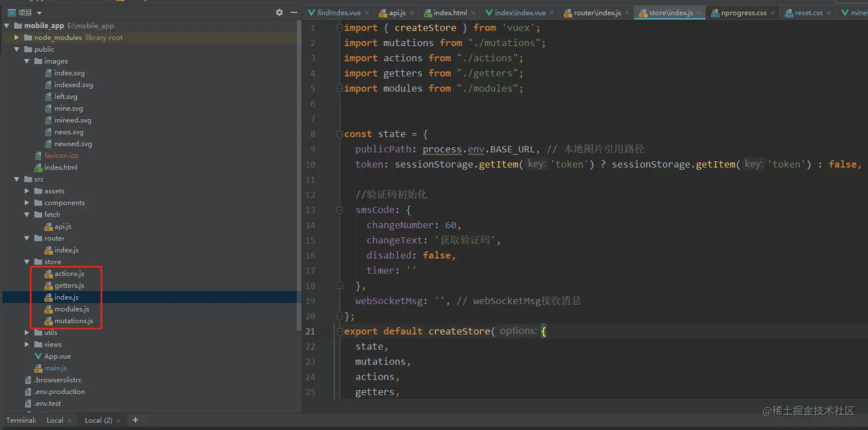
Task: Expand the components folder
Action: pos(27,203)
